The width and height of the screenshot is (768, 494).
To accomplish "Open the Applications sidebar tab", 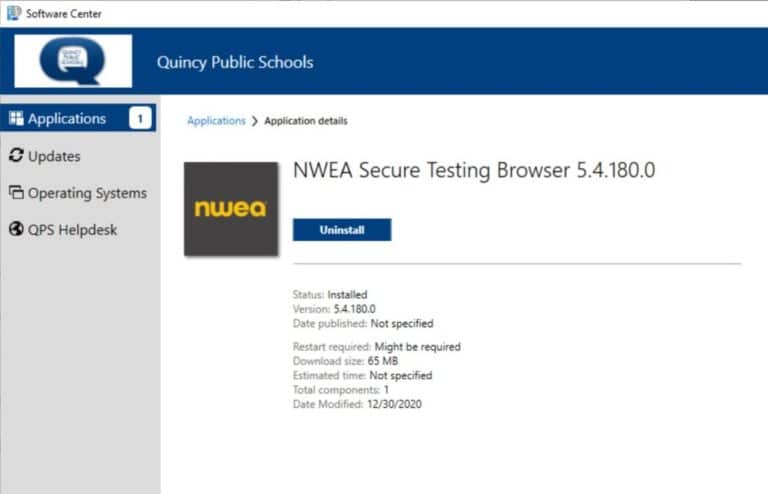I will point(78,118).
